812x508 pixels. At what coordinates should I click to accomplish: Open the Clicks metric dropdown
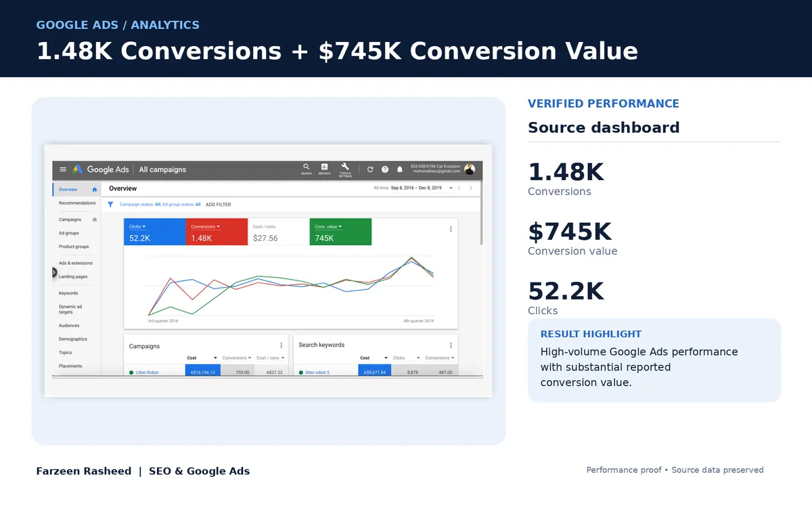point(137,226)
